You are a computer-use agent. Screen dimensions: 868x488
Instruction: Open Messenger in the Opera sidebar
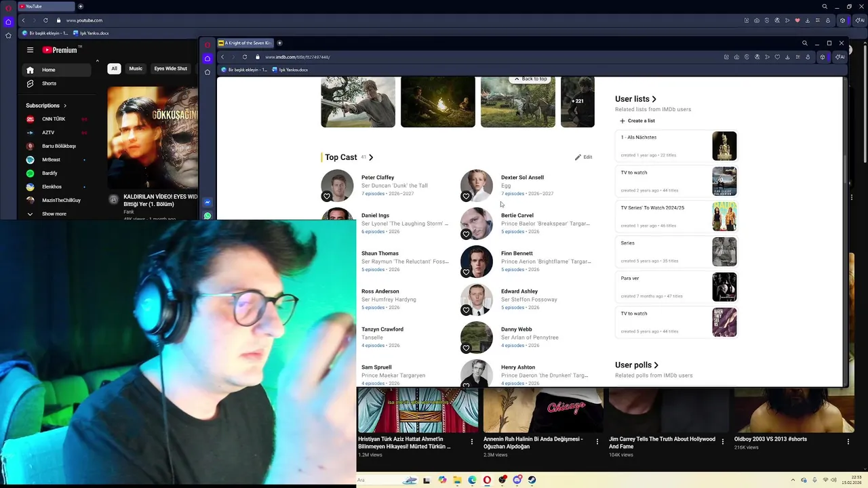pos(208,202)
